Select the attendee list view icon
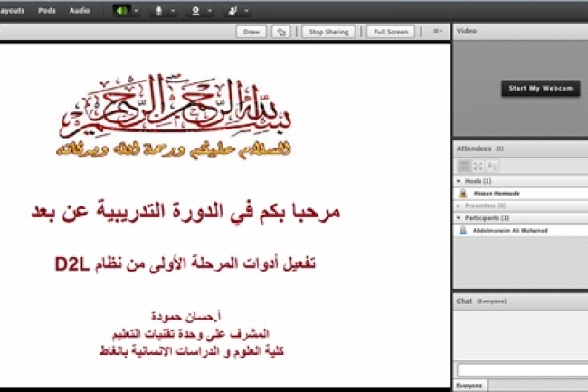The image size is (588, 392). click(x=464, y=166)
